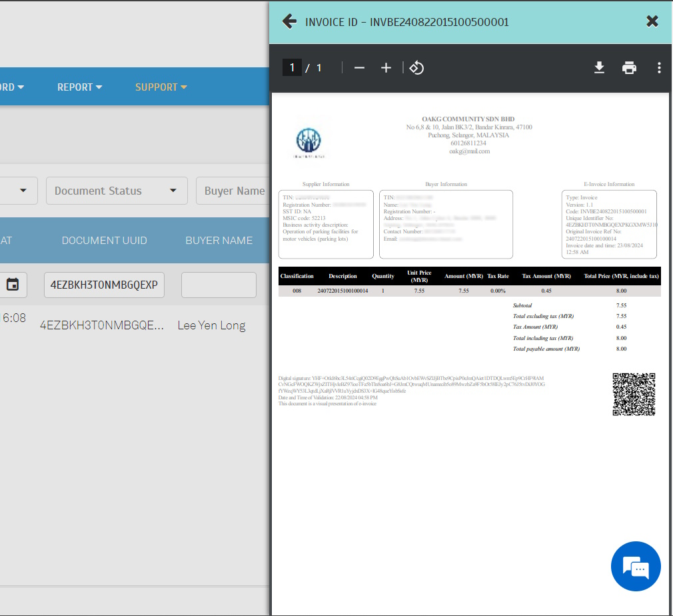Open the REPORT menu
Screen dimensions: 673x616
[x=79, y=87]
